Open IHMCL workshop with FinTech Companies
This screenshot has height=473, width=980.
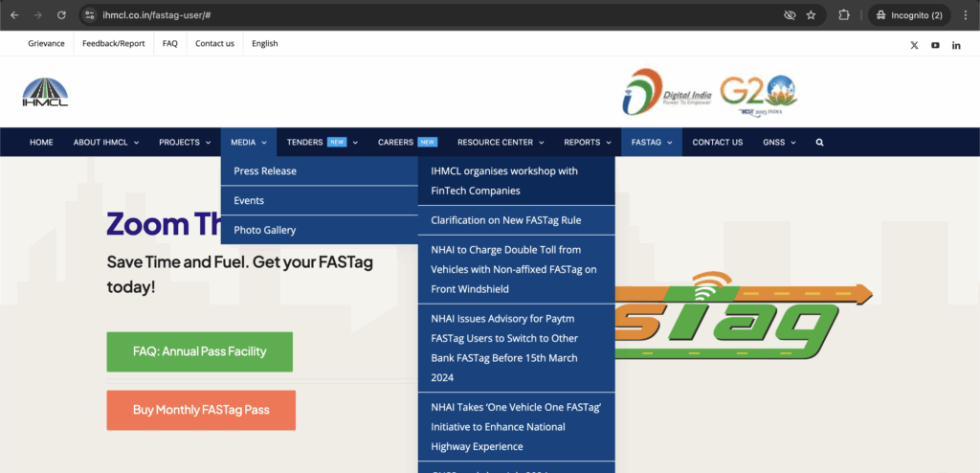tap(516, 181)
